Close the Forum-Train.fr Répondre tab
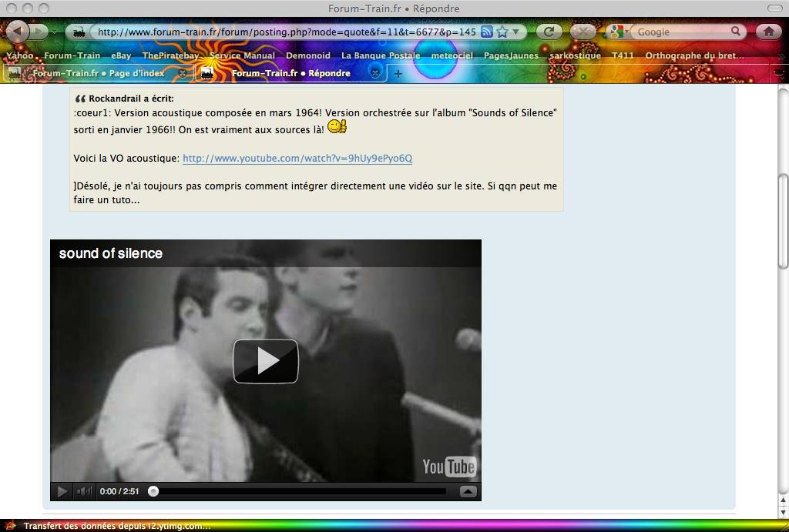Screen dimensions: 789x532 [374, 73]
